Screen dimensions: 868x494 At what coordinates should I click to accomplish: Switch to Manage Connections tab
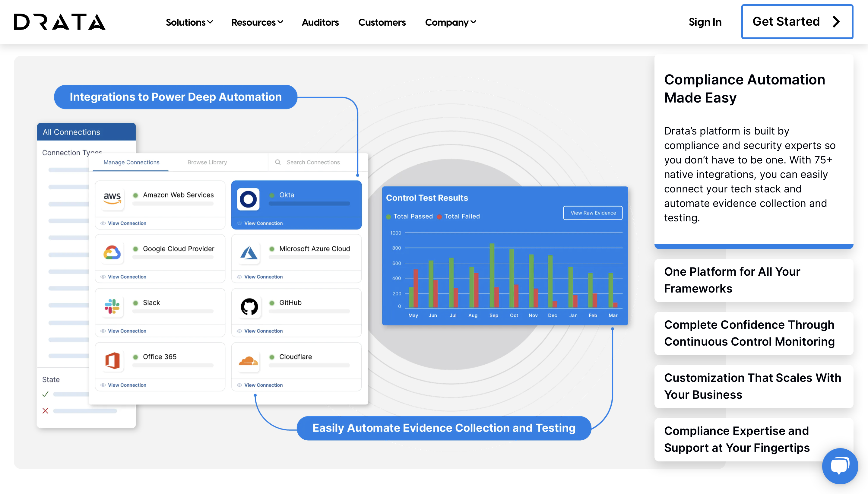click(x=131, y=162)
